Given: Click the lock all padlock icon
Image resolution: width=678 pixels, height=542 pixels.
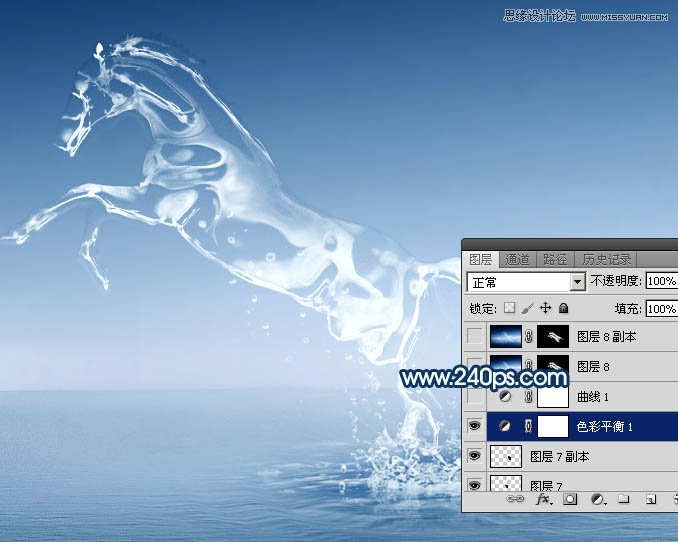Looking at the screenshot, I should tap(563, 309).
